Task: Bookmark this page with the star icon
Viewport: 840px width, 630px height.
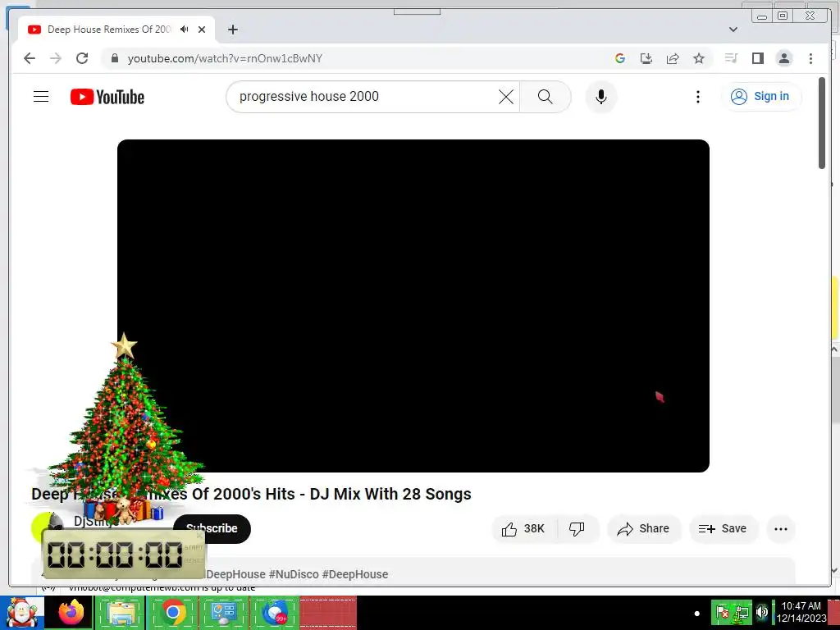Action: coord(699,58)
